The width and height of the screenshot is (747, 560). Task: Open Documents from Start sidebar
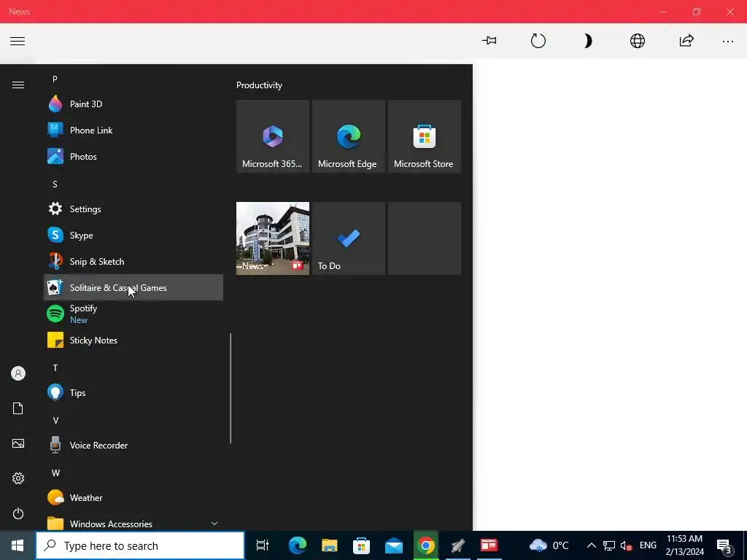[18, 408]
